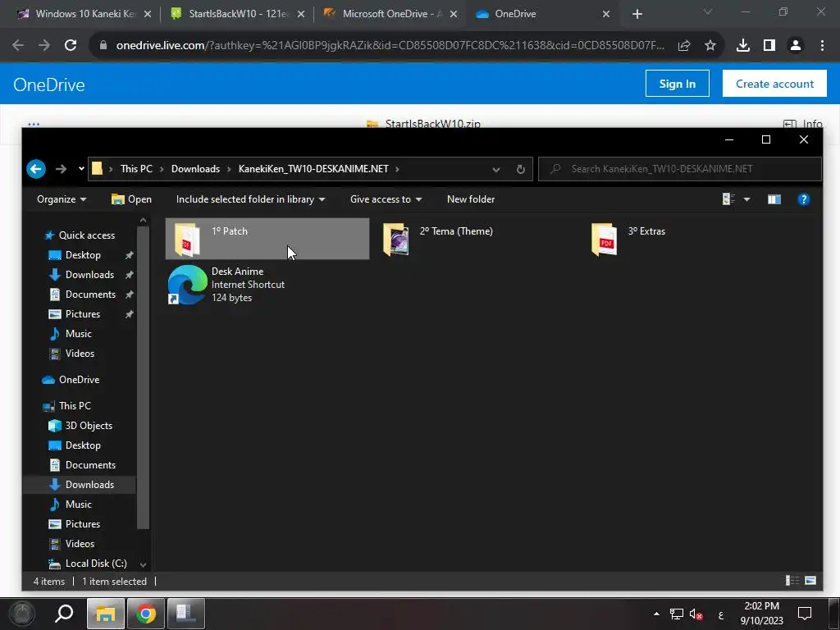Click Downloads in the breadcrumb path
The height and width of the screenshot is (630, 840).
click(195, 169)
